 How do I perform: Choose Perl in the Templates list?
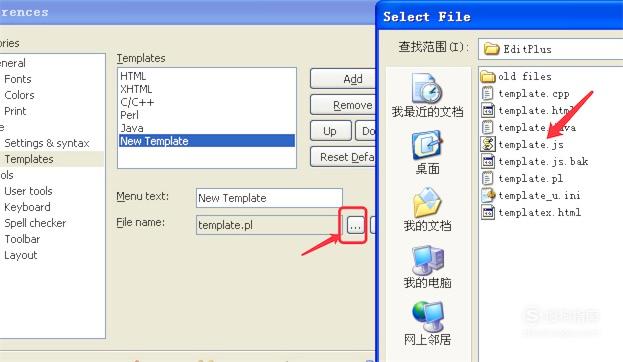pyautogui.click(x=207, y=115)
